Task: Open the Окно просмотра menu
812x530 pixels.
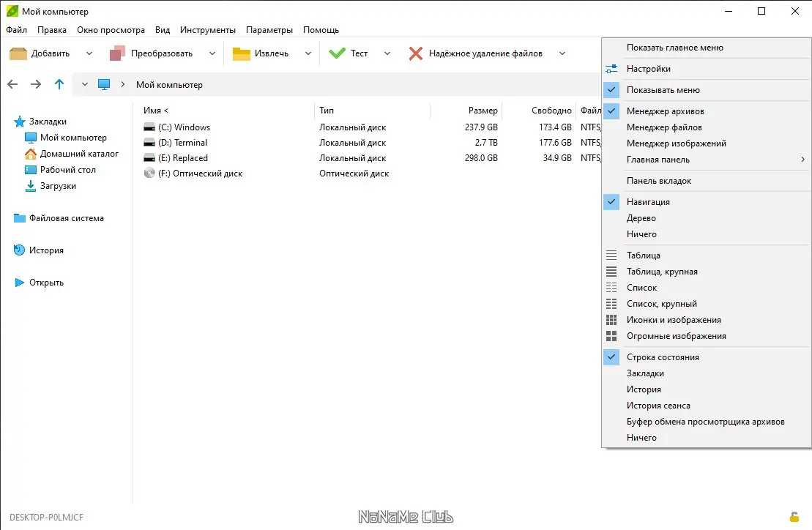Action: point(111,30)
